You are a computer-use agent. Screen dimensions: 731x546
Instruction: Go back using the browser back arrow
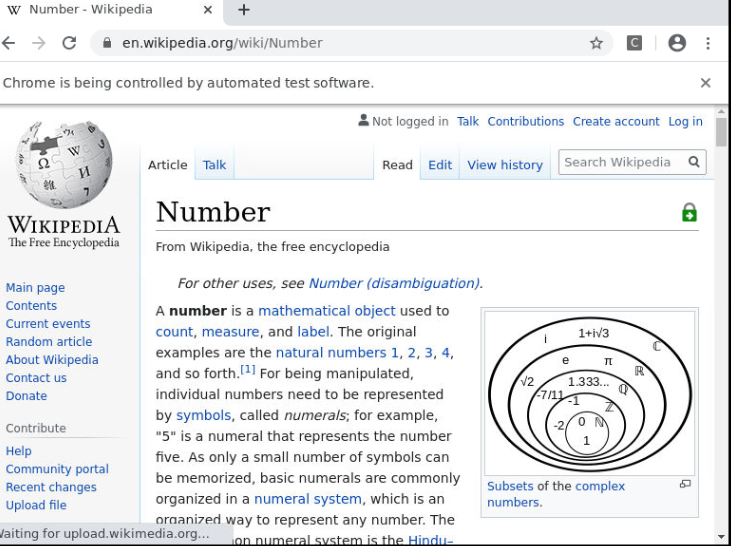[8, 43]
